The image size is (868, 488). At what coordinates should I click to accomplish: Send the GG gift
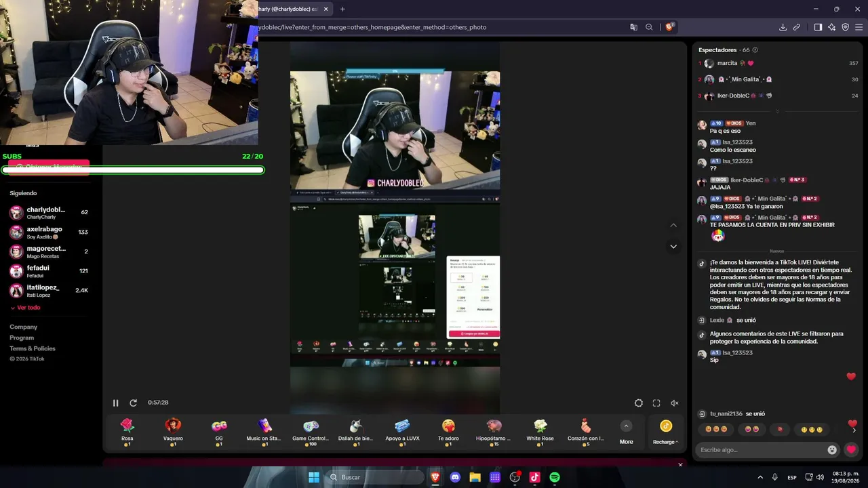point(219,431)
